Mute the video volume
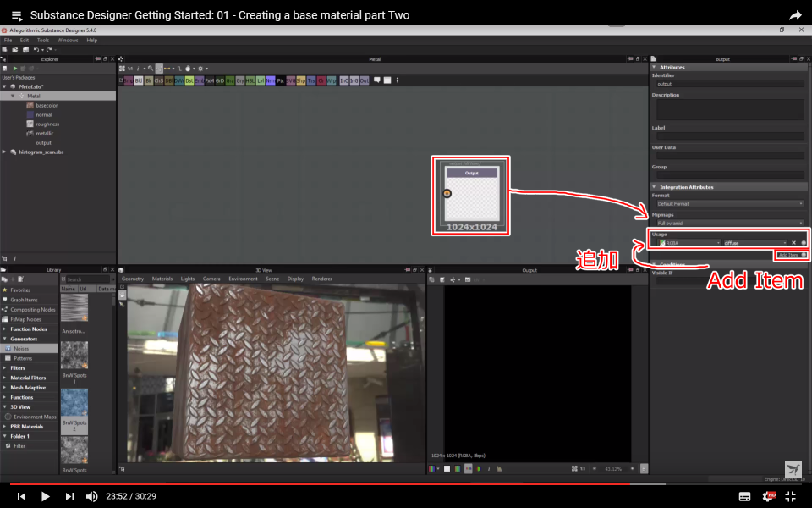This screenshot has width=812, height=508. [x=91, y=497]
